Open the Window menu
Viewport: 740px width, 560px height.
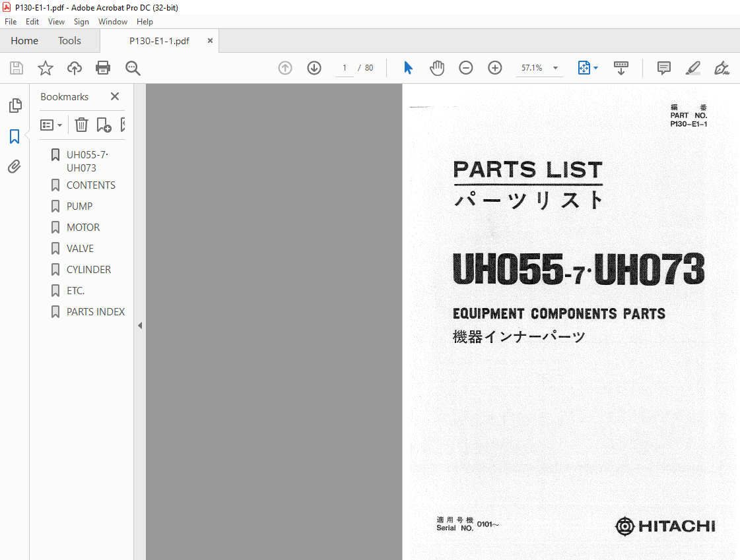coord(113,22)
